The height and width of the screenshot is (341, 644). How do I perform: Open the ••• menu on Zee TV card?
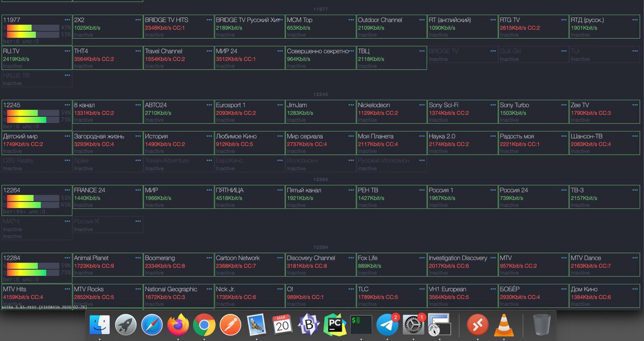point(635,105)
